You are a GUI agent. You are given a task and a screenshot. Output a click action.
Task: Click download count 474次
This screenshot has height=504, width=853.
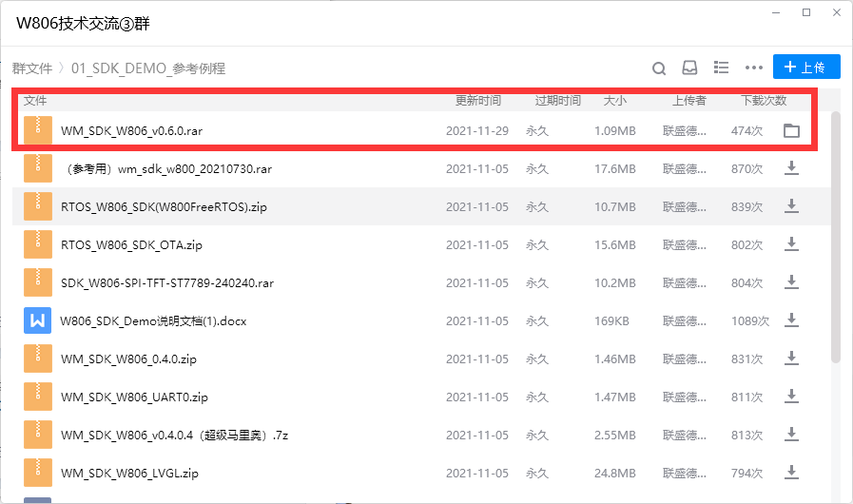[x=746, y=131]
